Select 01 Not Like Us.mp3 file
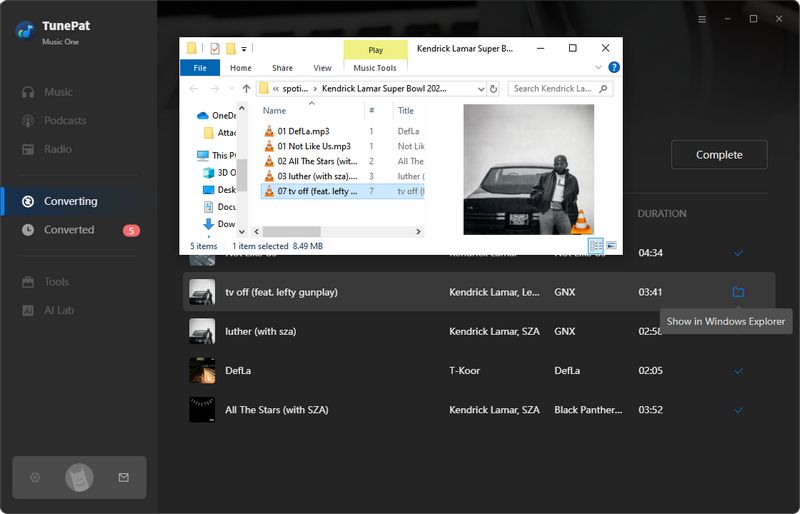Image resolution: width=800 pixels, height=514 pixels. [x=313, y=146]
